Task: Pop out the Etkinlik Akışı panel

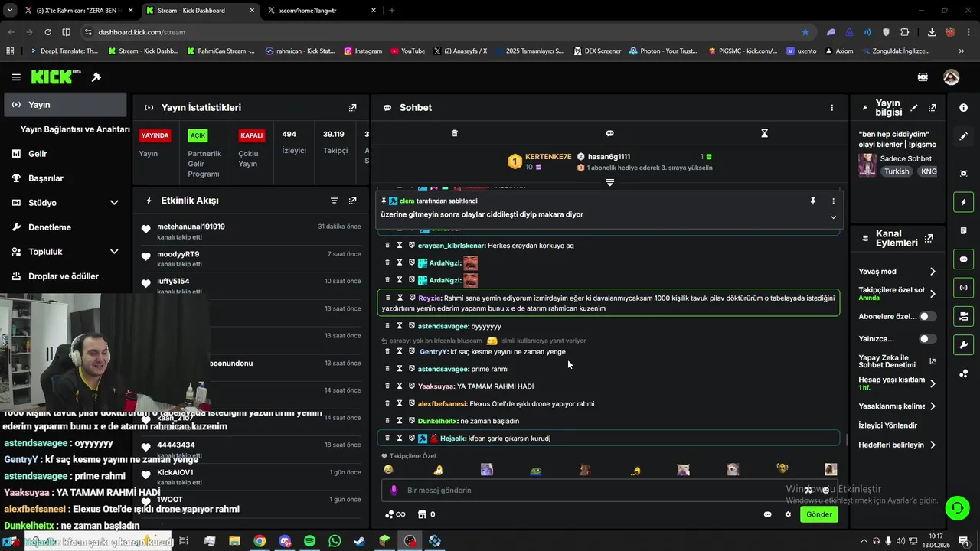Action: pyautogui.click(x=352, y=201)
